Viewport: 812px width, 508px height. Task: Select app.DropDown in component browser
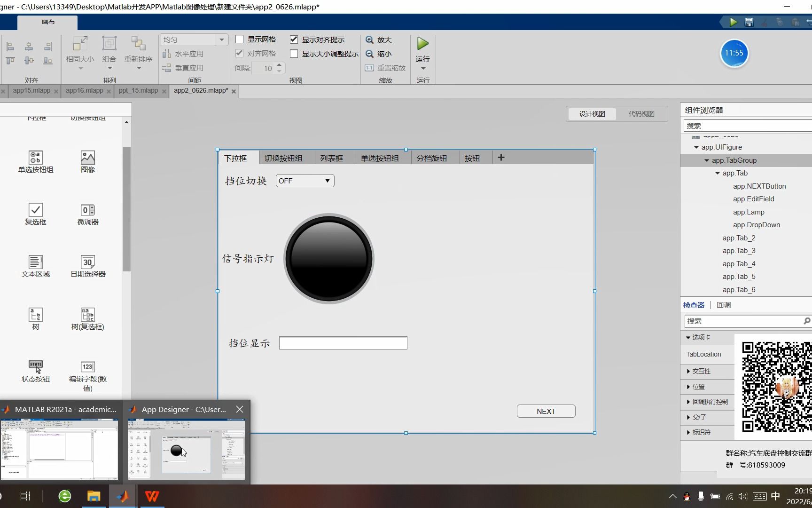[757, 225]
